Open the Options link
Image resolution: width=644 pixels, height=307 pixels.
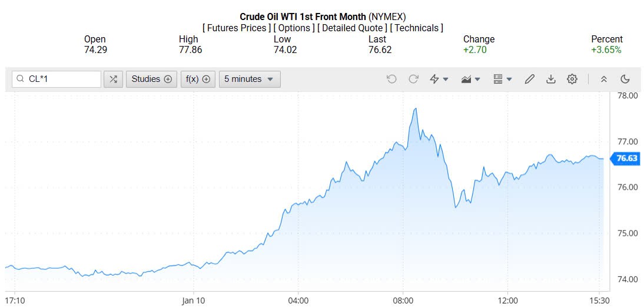pos(294,28)
